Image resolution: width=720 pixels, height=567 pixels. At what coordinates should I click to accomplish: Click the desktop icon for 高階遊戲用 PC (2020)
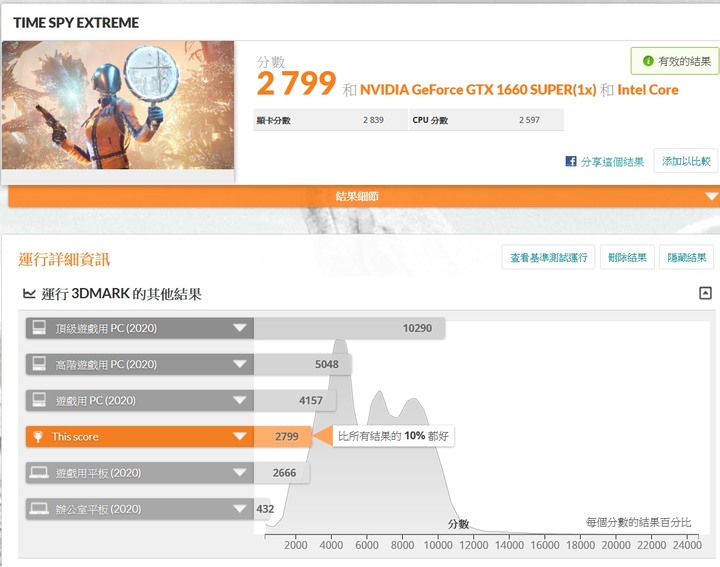click(39, 364)
